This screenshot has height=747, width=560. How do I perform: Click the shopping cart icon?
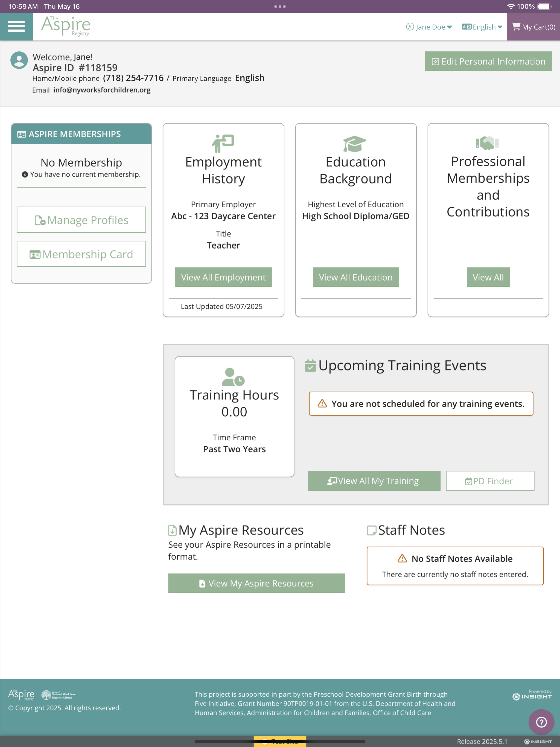[x=516, y=26]
